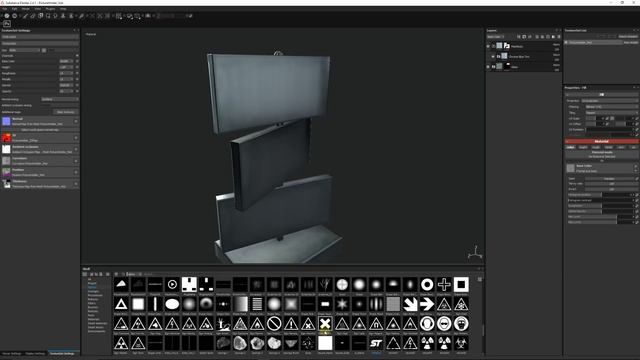The width and height of the screenshot is (640, 360).
Task: Remove the Thickness additional map
Action: pyautogui.click(x=76, y=184)
